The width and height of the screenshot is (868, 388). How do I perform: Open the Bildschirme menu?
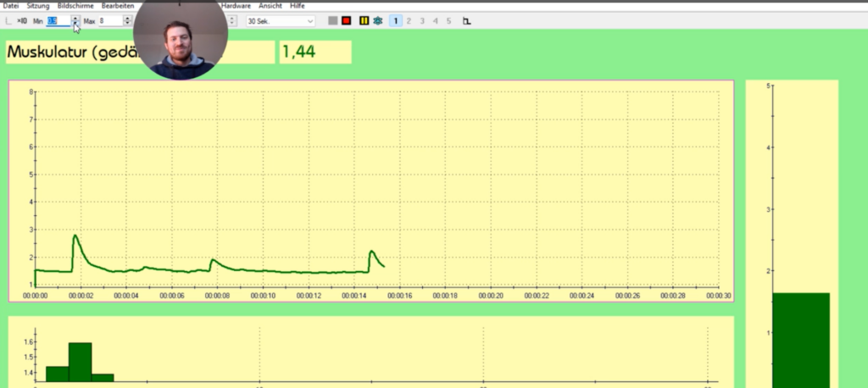point(75,6)
